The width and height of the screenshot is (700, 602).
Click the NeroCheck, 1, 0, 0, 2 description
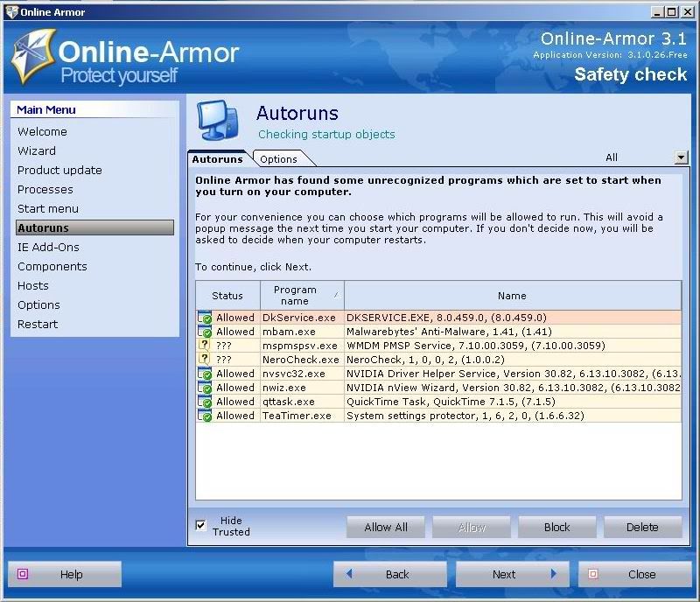(x=425, y=360)
